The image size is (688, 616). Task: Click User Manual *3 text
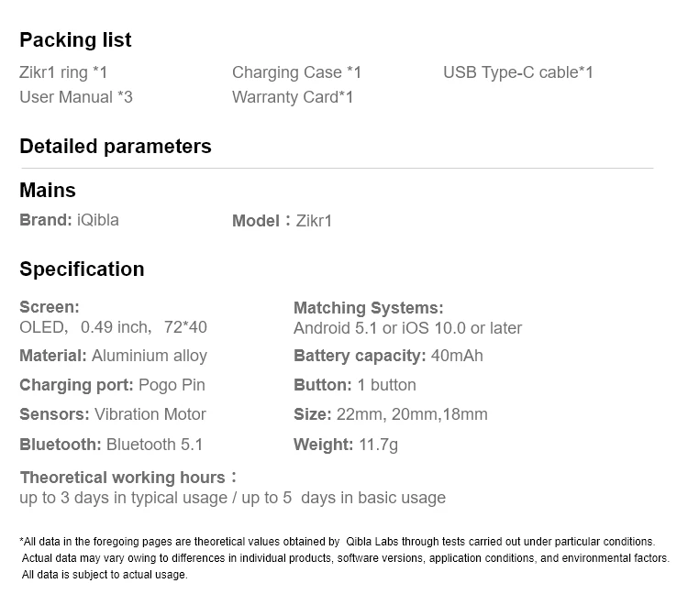pyautogui.click(x=76, y=97)
